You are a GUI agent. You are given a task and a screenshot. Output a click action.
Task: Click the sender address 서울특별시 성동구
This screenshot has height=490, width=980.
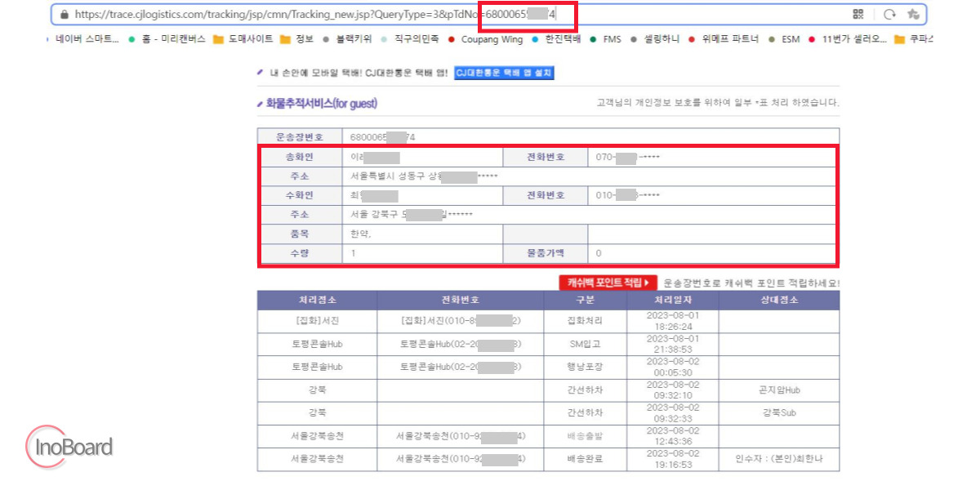point(424,176)
